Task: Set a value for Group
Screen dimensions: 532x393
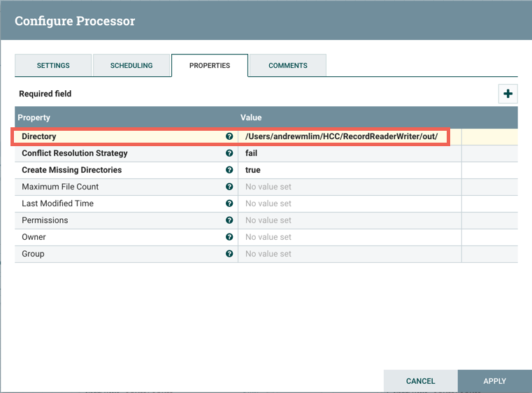Action: pyautogui.click(x=350, y=254)
